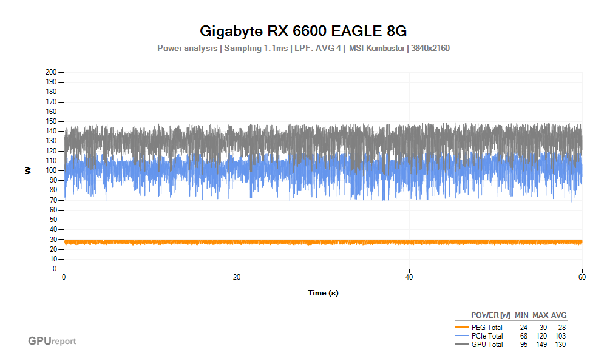This screenshot has height=364, width=607.
Task: Click the 3840x2160 resolution text
Action: tap(430, 49)
